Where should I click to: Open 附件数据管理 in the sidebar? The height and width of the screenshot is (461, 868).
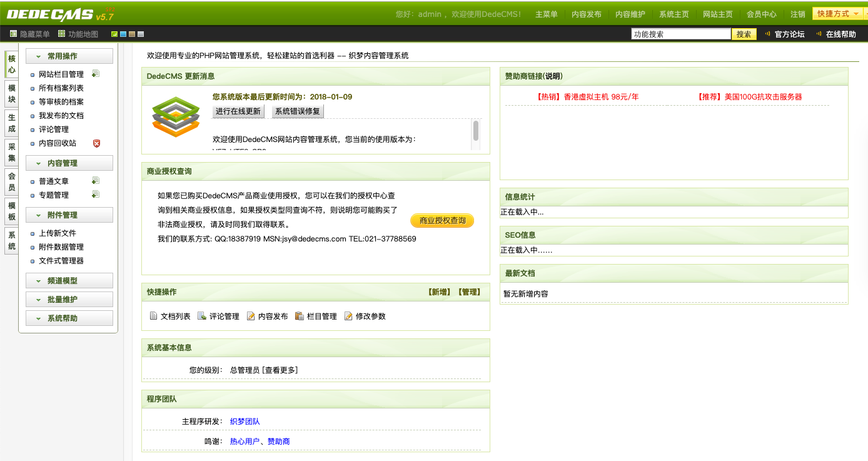point(61,247)
